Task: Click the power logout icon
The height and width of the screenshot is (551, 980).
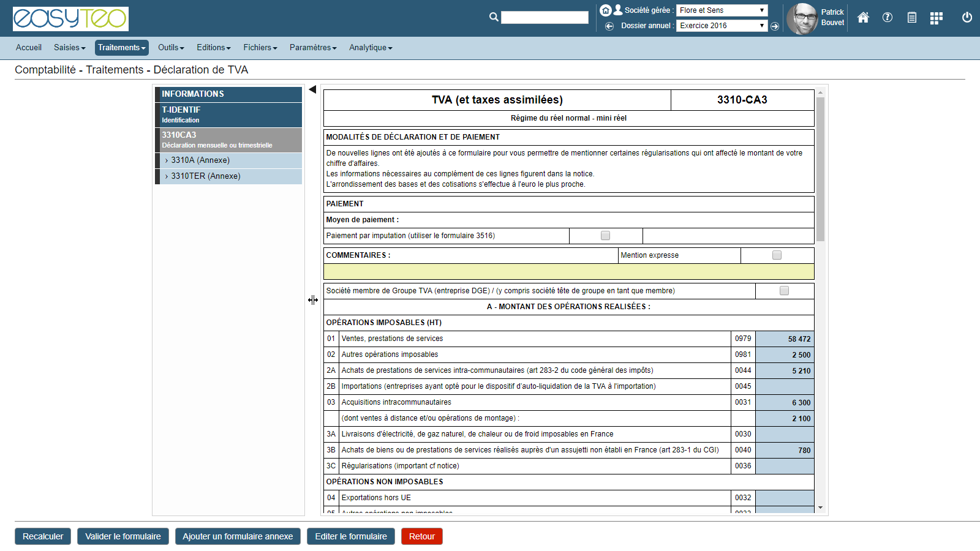Action: (967, 18)
